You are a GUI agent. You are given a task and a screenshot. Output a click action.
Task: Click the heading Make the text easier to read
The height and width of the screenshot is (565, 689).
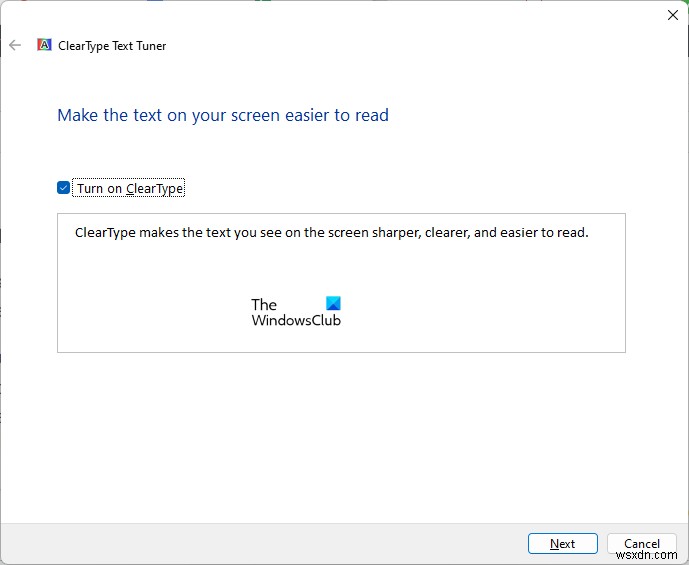click(223, 116)
